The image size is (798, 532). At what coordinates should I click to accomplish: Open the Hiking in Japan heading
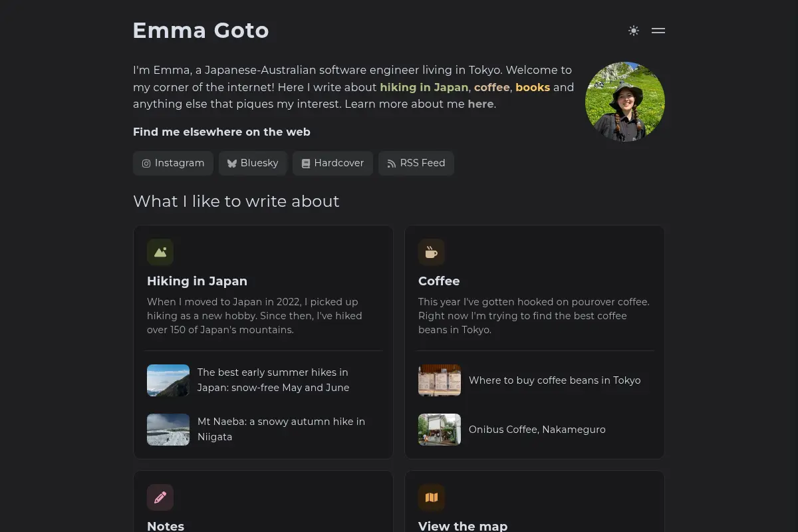coord(197,281)
